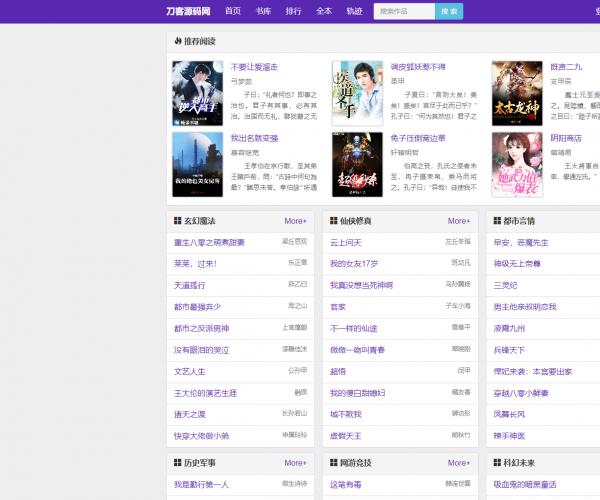Image resolution: width=600 pixels, height=500 pixels.
Task: Click the flame icon beside 推荐阅读
Action: coord(178,41)
